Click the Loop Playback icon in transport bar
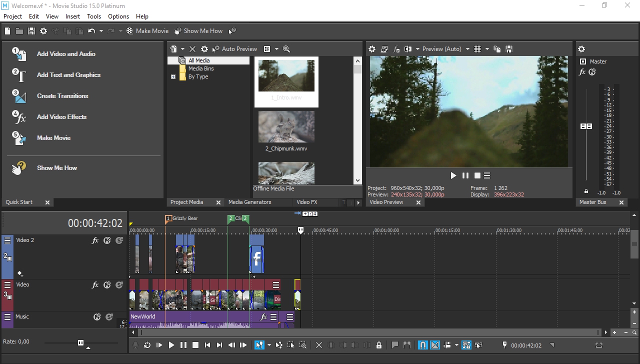The image size is (640, 364). [x=147, y=345]
